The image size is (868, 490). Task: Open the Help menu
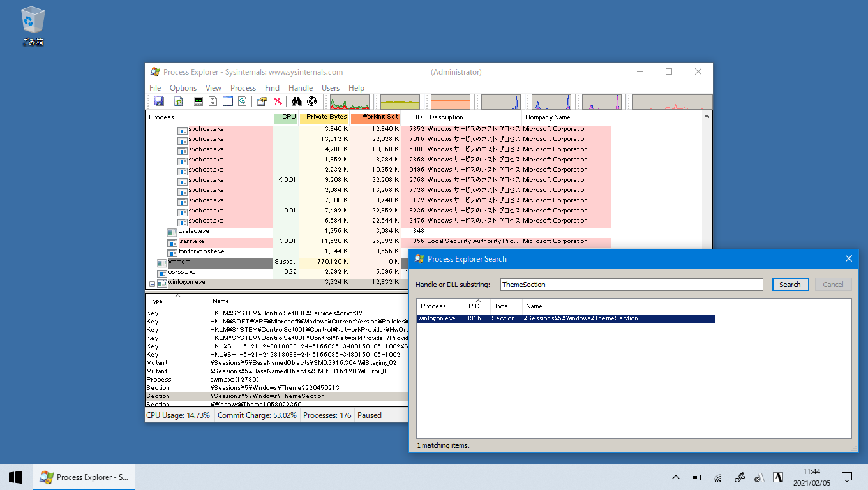[x=357, y=88]
